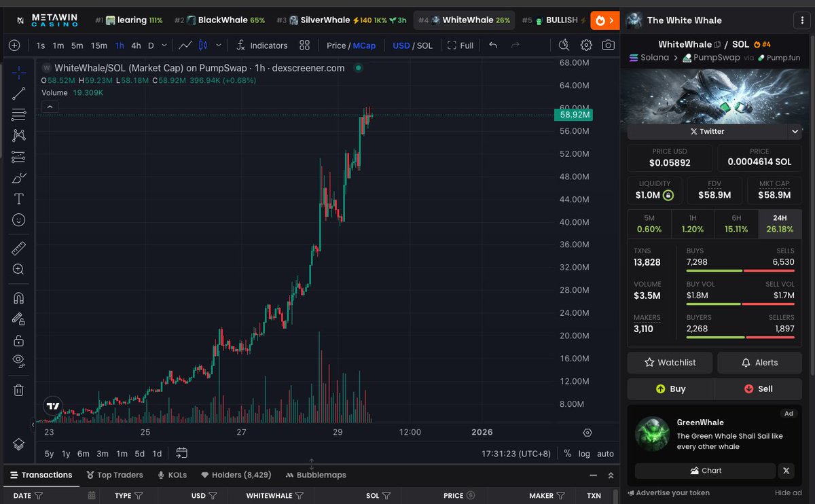This screenshot has width=815, height=504.
Task: Add symbol with the plus icon
Action: point(14,46)
